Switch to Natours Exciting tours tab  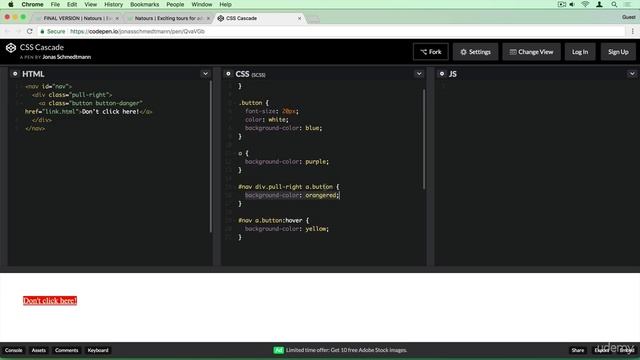168,18
